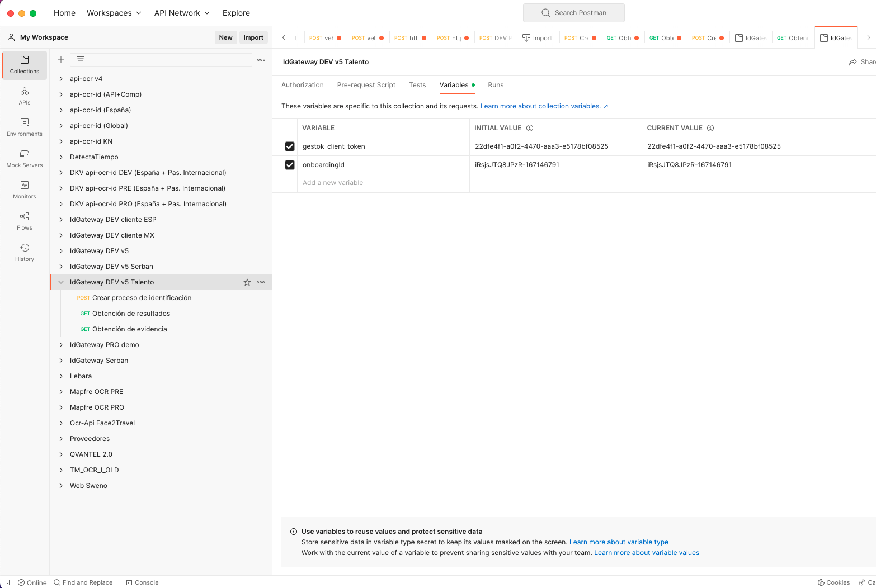Open the Flows sidebar panel

[25, 221]
